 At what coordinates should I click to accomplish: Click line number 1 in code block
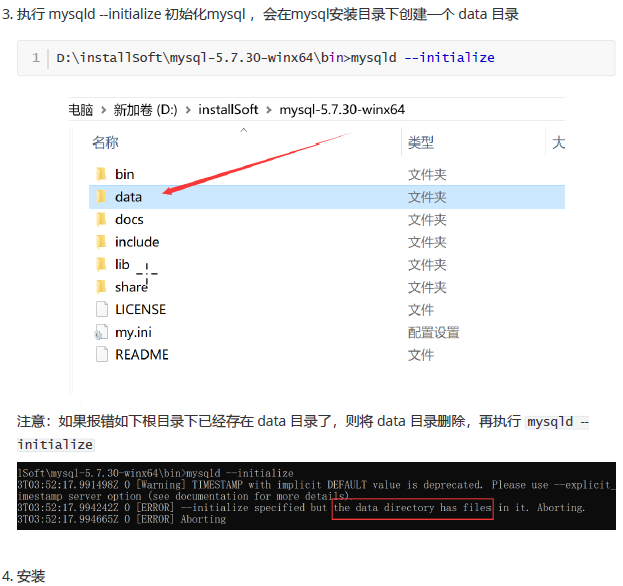[36, 58]
